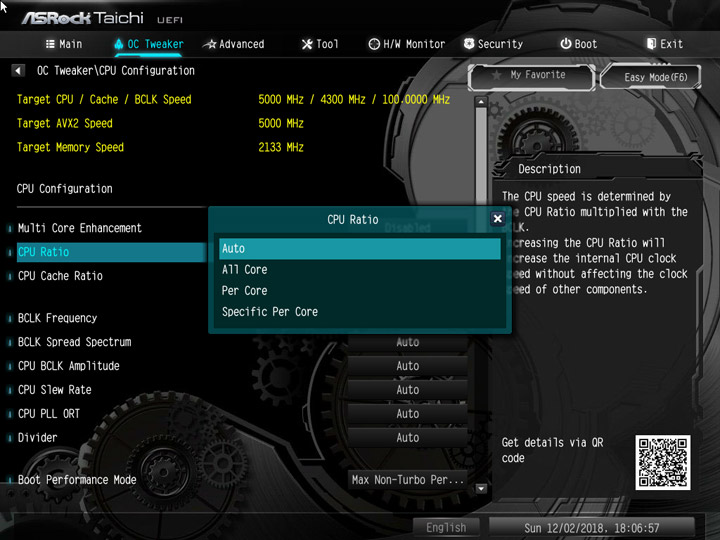Click the Tool wrench icon
This screenshot has width=720, height=540.
point(307,44)
